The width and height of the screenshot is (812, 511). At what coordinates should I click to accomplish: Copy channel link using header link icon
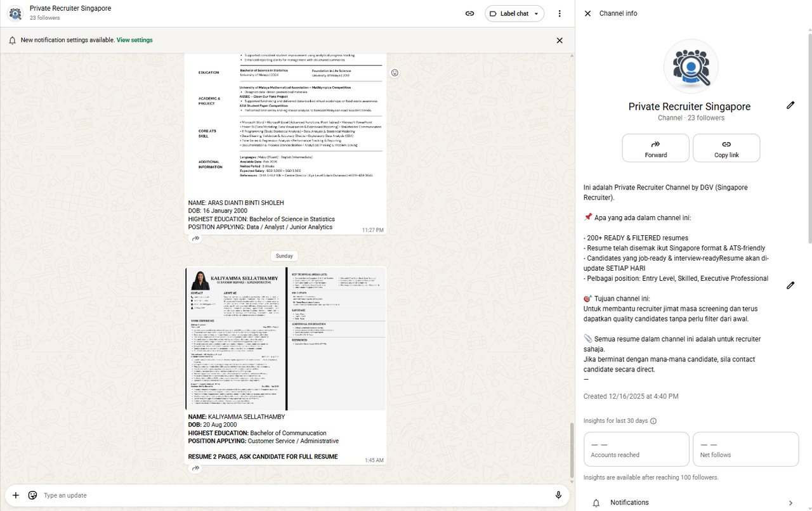pyautogui.click(x=470, y=13)
